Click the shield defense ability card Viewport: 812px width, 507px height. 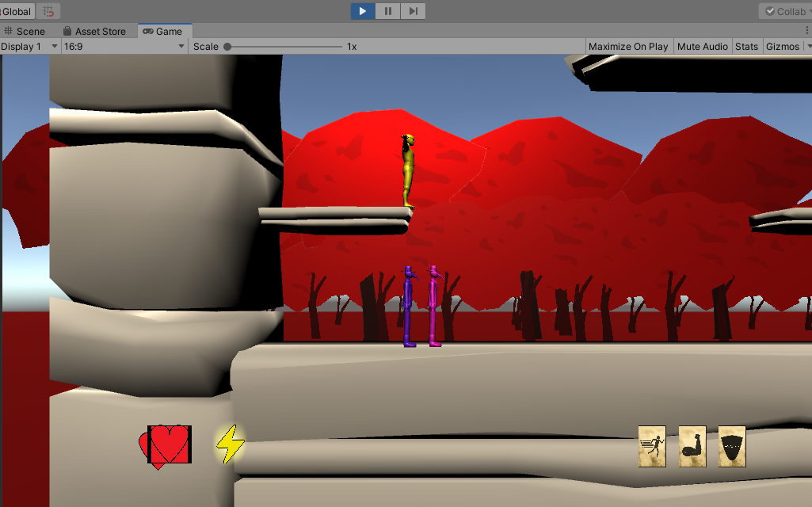(x=732, y=447)
